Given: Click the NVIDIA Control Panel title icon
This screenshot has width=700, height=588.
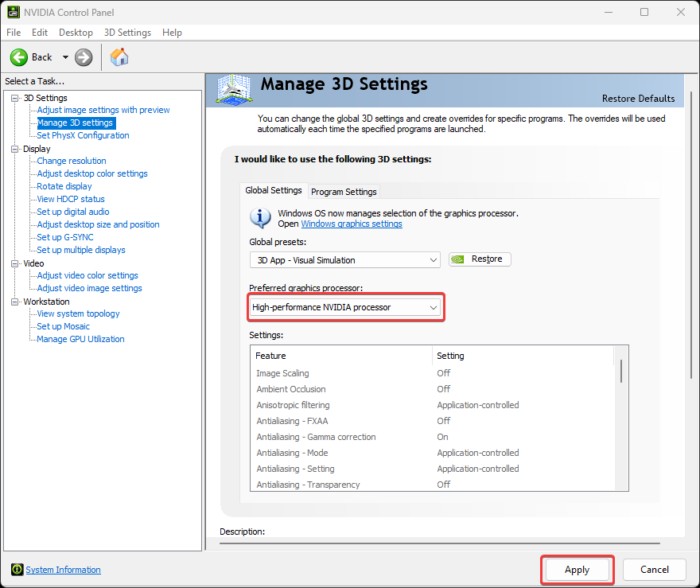Looking at the screenshot, I should [14, 12].
